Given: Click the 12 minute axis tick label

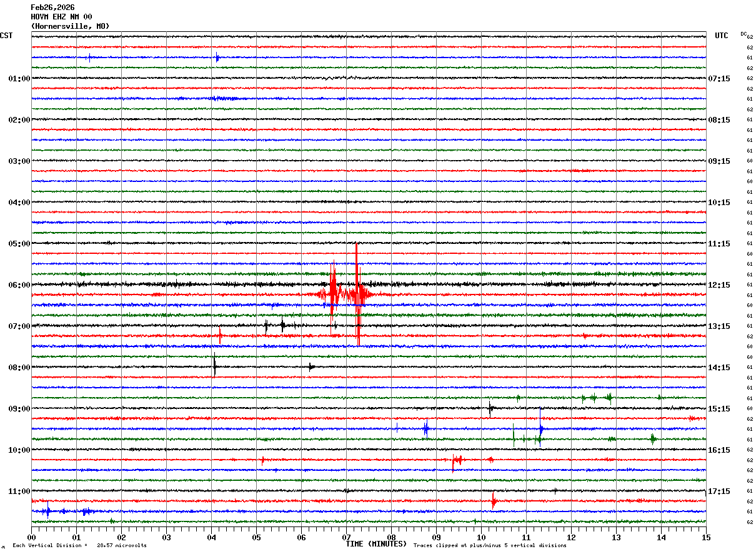Looking at the screenshot, I should pos(571,537).
